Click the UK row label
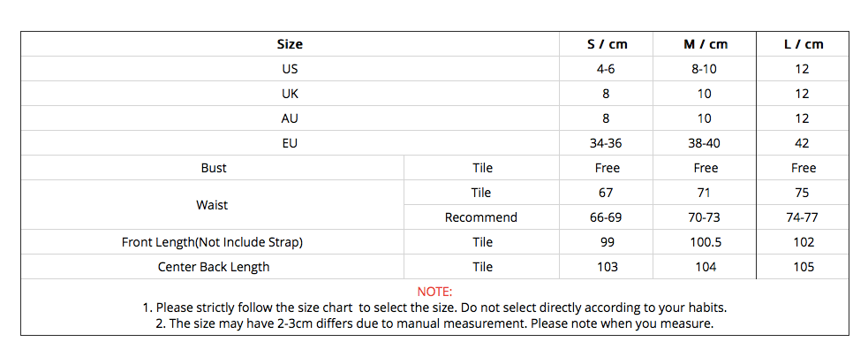This screenshot has width=868, height=342. (290, 95)
